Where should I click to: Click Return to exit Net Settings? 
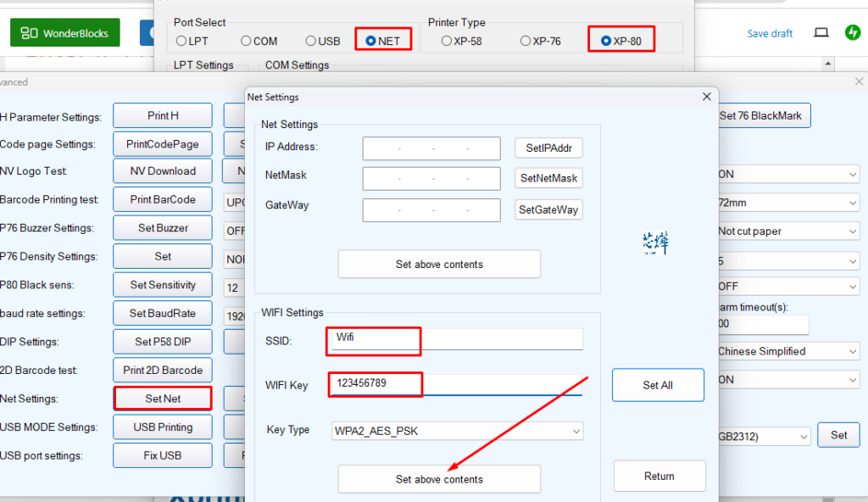click(x=659, y=476)
